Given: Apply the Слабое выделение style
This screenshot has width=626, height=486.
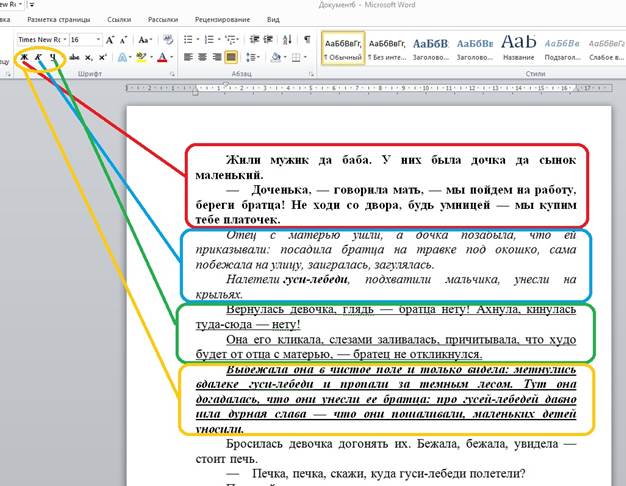Looking at the screenshot, I should [606, 48].
